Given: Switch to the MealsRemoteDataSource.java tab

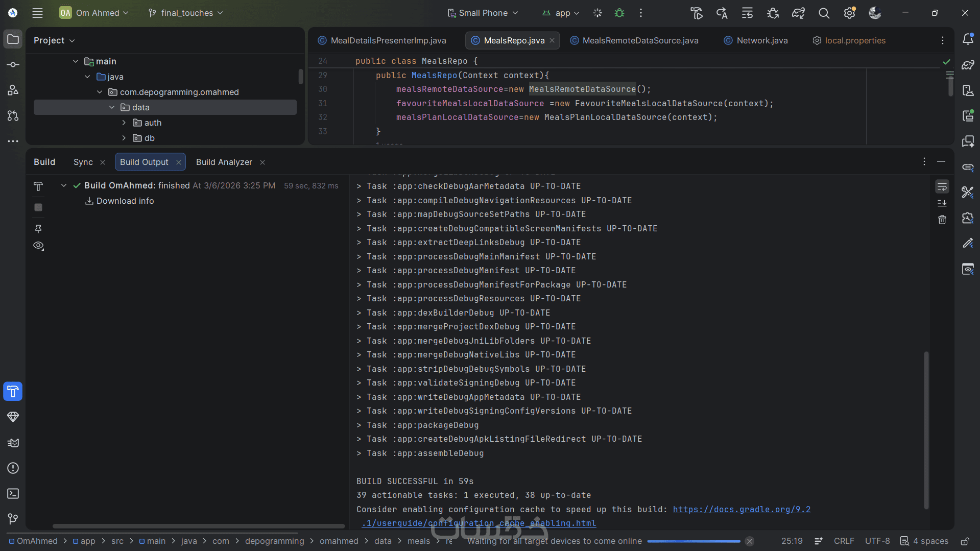Looking at the screenshot, I should (x=640, y=40).
